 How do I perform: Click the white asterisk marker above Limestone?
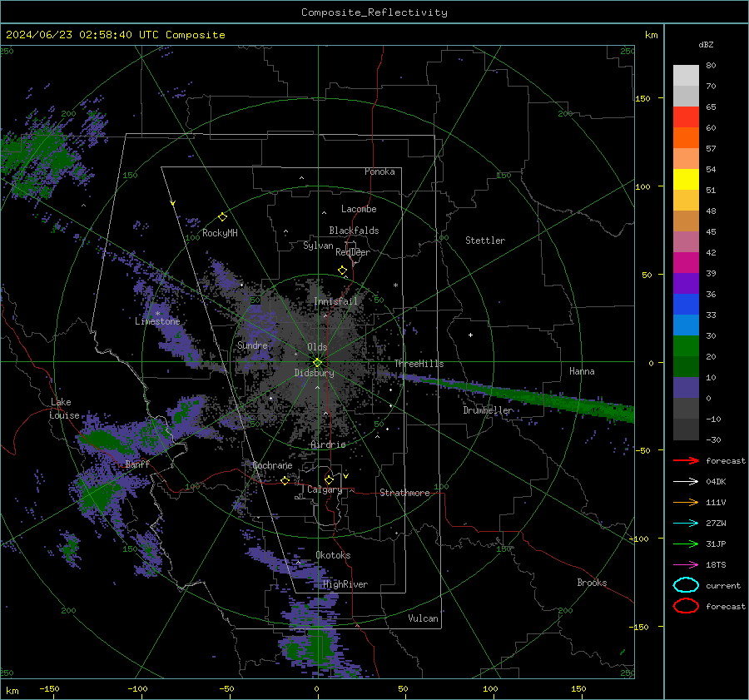157,314
